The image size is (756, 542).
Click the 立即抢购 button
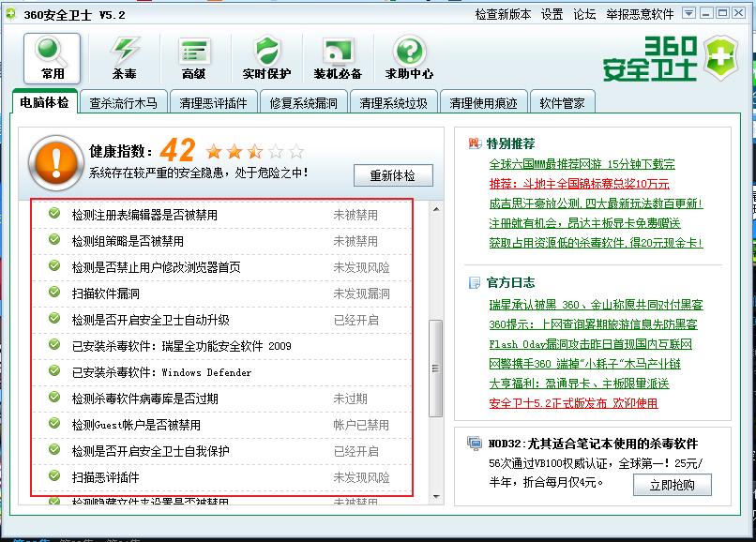click(673, 485)
